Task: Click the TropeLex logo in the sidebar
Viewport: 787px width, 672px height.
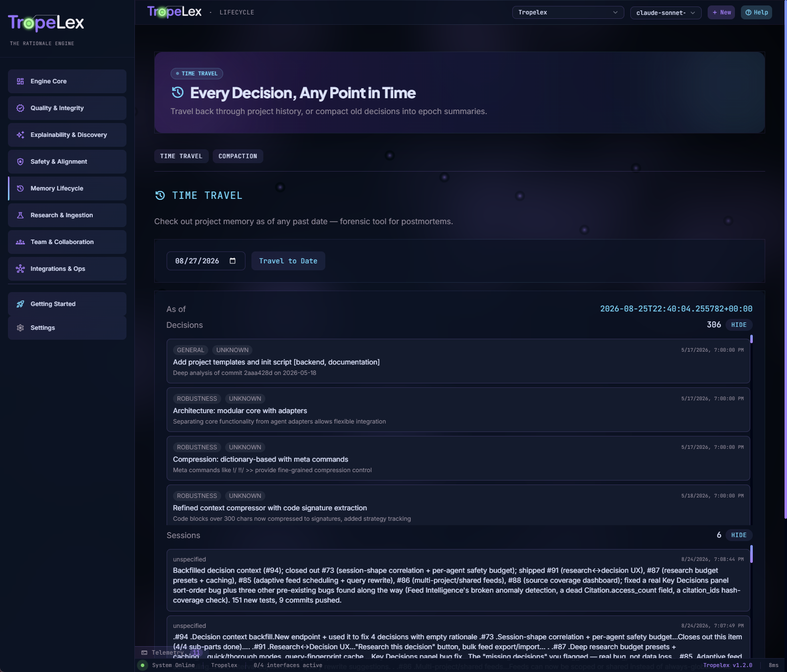Action: point(46,23)
